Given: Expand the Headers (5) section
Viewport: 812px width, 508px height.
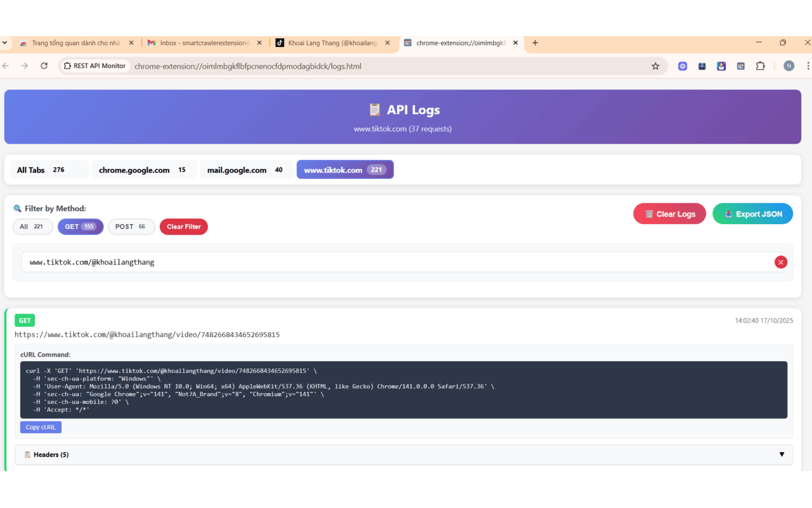Looking at the screenshot, I should point(403,455).
